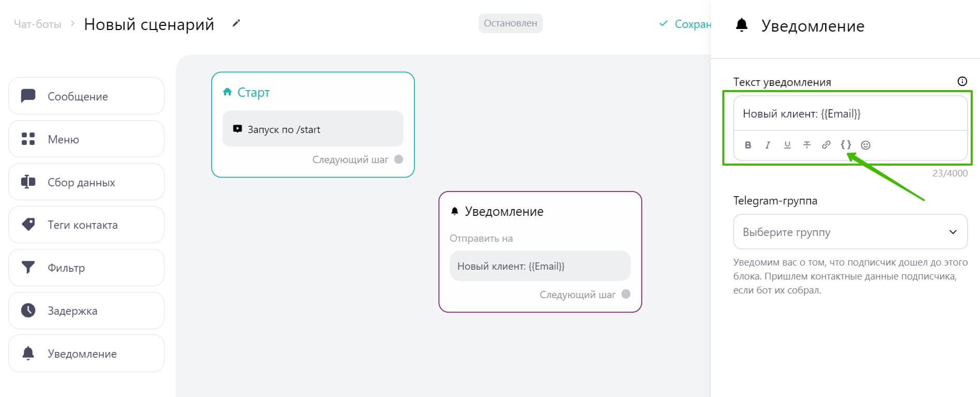
Task: Click into the notification text field
Action: pyautogui.click(x=850, y=113)
